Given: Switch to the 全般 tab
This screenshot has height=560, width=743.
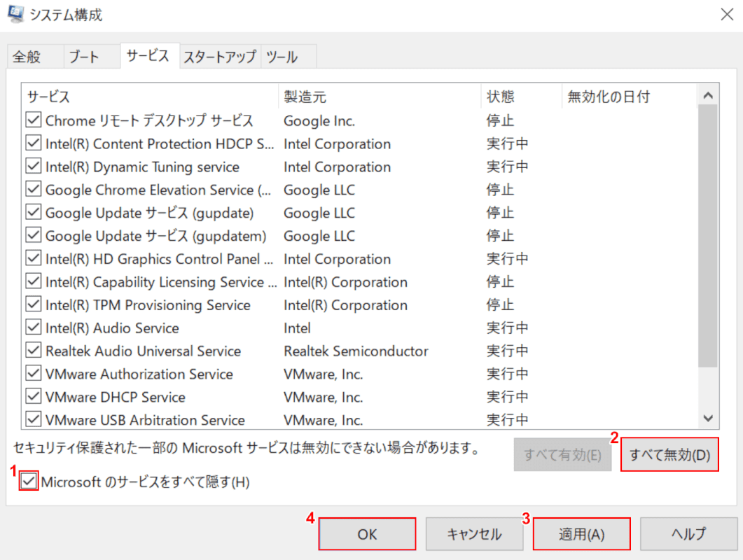Looking at the screenshot, I should [35, 57].
